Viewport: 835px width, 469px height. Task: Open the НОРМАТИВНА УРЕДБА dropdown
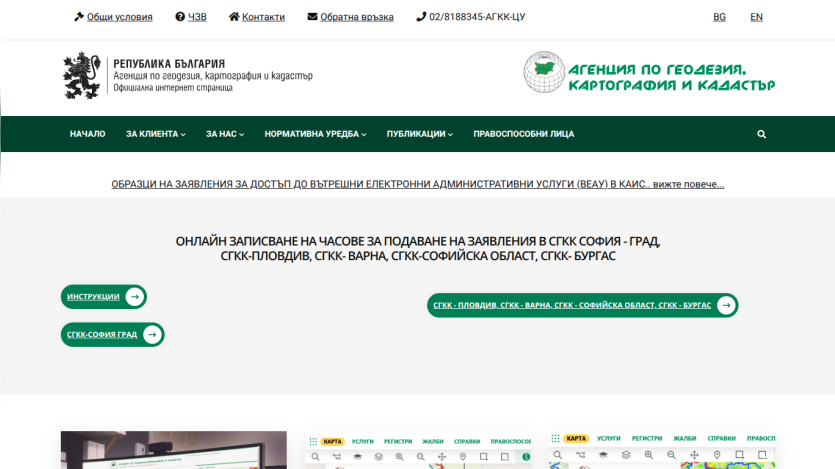[x=315, y=134]
